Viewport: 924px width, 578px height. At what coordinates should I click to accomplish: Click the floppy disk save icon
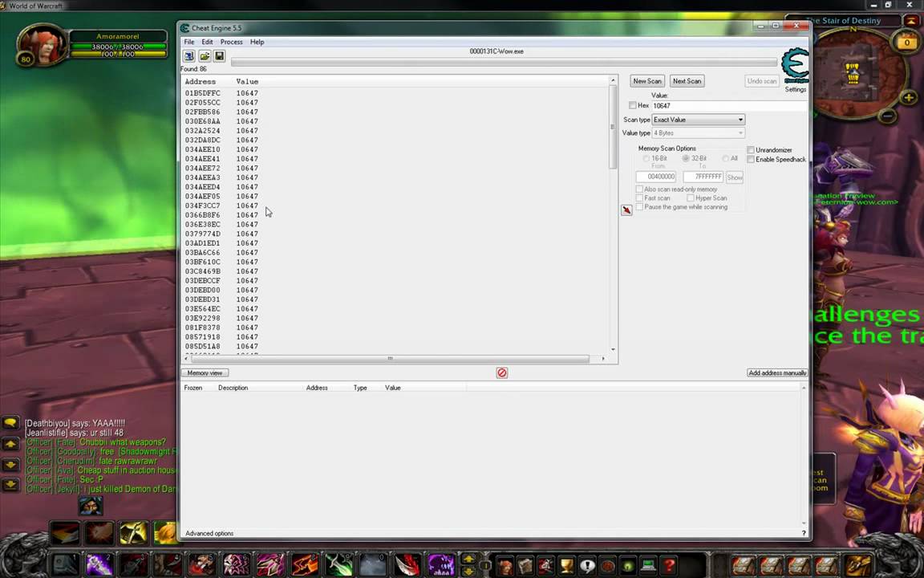[x=219, y=56]
